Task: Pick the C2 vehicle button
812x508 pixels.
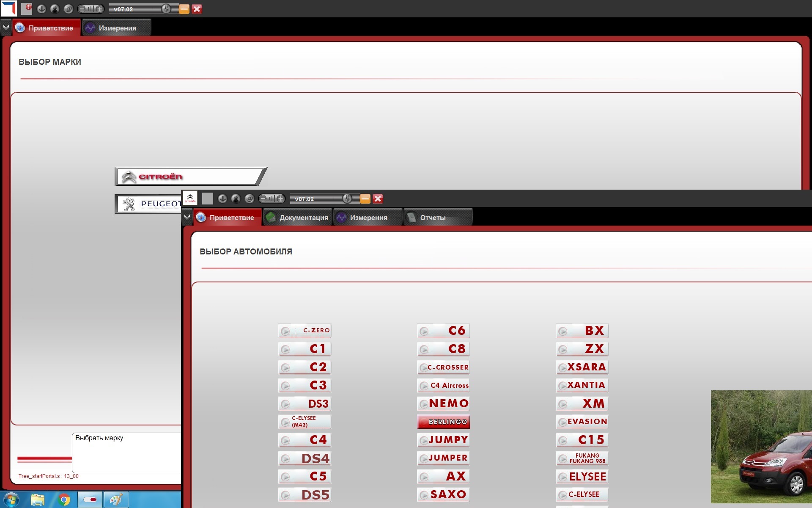Action: (x=304, y=367)
